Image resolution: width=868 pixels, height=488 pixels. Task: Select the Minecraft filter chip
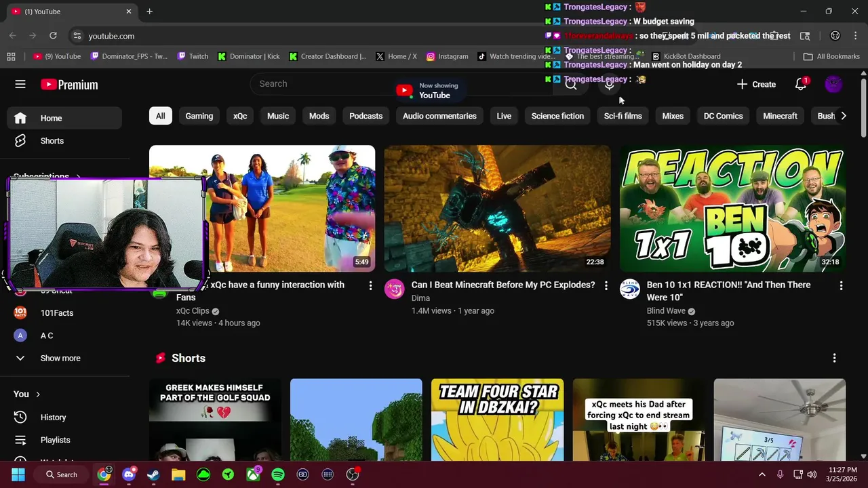point(780,116)
